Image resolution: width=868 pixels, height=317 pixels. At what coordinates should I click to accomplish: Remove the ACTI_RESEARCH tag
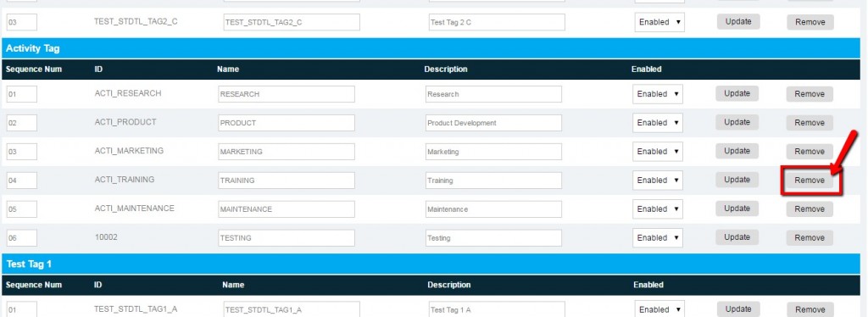point(810,94)
